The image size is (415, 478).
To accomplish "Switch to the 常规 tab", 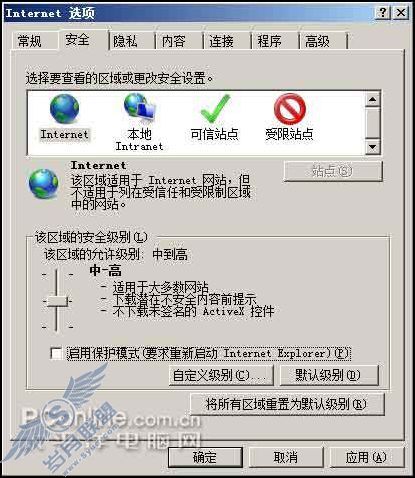I will (30, 41).
